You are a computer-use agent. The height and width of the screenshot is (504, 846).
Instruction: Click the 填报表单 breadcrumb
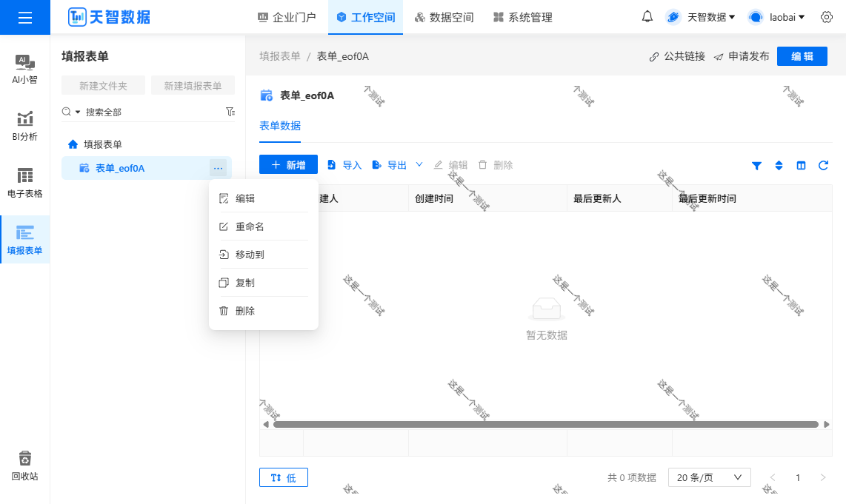point(280,56)
